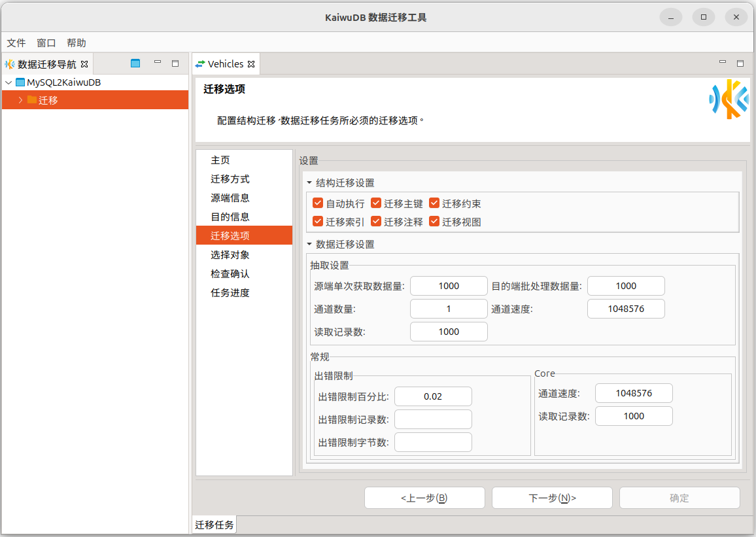Collapse the 结构迁移设置 section
756x537 pixels.
tap(309, 183)
